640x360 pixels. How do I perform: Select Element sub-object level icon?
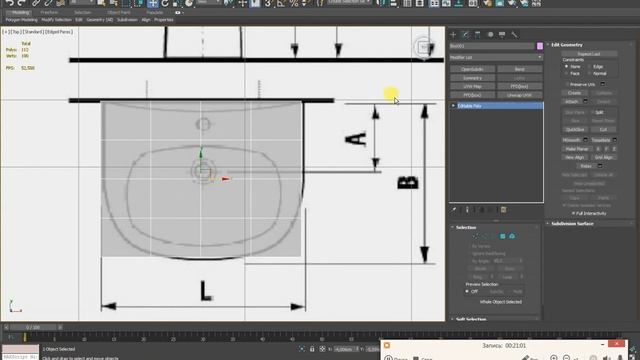[x=512, y=236]
